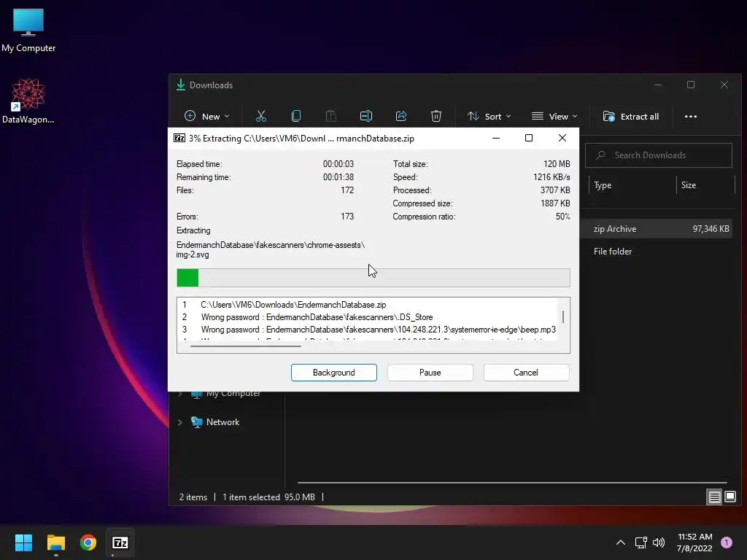Viewport: 747px width, 560px height.
Task: Click Network icon in navigation pane
Action: coord(196,422)
